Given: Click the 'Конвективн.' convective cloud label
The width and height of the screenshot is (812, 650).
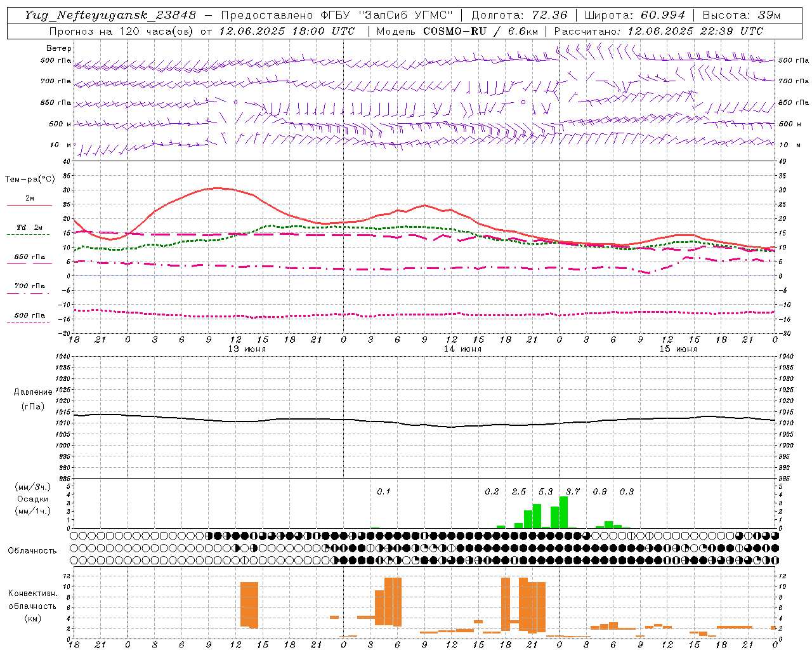Looking at the screenshot, I should pos(32,594).
